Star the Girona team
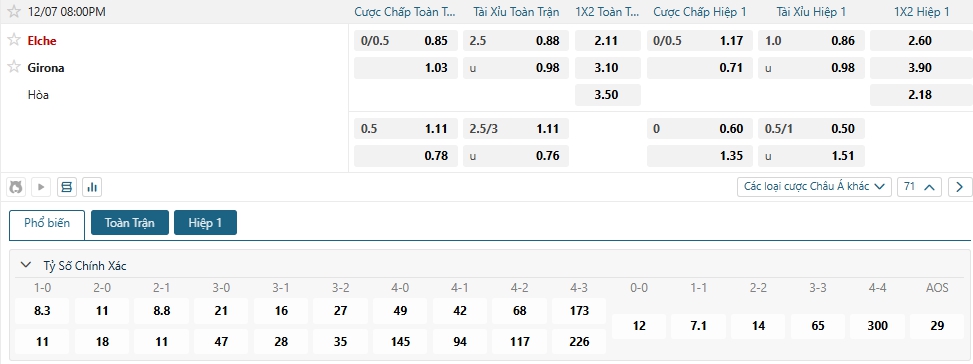 coord(14,66)
